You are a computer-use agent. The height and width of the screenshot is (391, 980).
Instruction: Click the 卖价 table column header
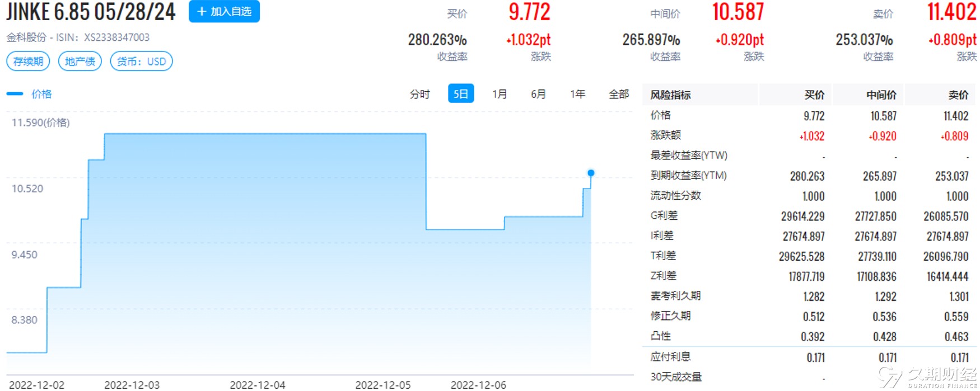pyautogui.click(x=958, y=95)
